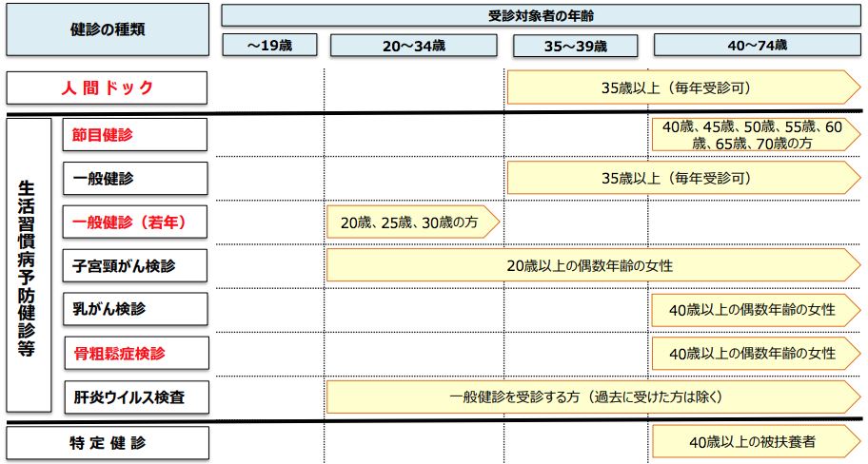
Task: Click the ～19歳 age column header
Action: point(270,45)
